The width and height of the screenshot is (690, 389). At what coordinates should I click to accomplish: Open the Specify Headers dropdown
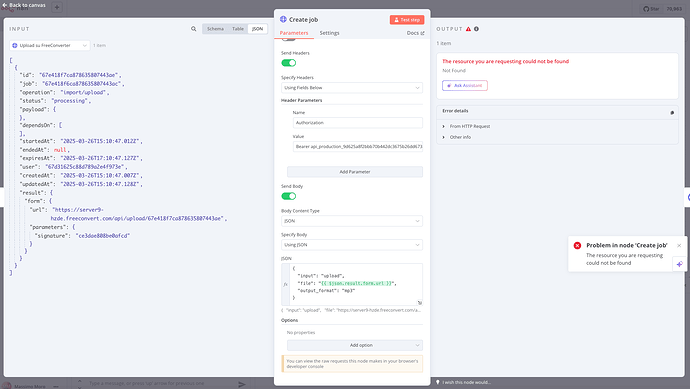pos(352,88)
